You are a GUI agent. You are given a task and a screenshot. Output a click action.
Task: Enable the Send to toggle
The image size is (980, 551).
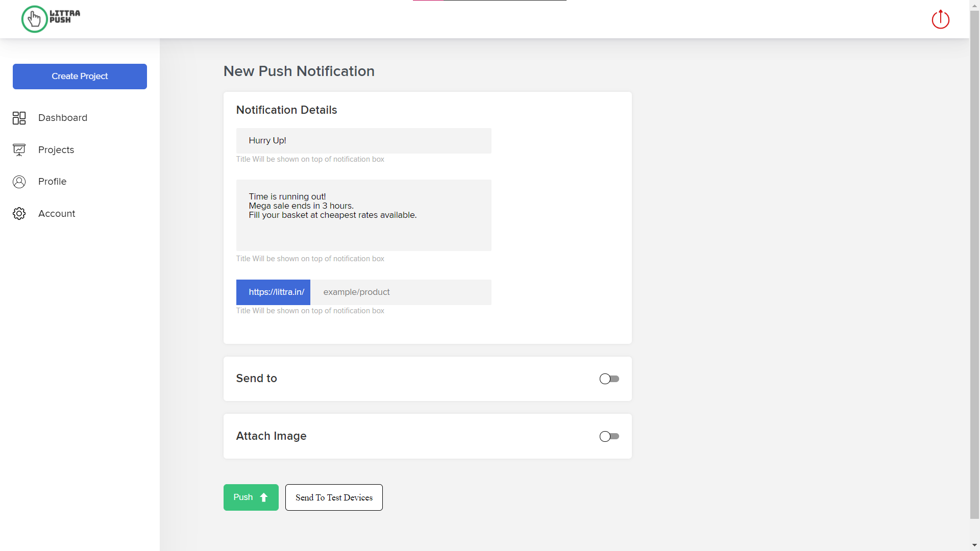coord(609,379)
